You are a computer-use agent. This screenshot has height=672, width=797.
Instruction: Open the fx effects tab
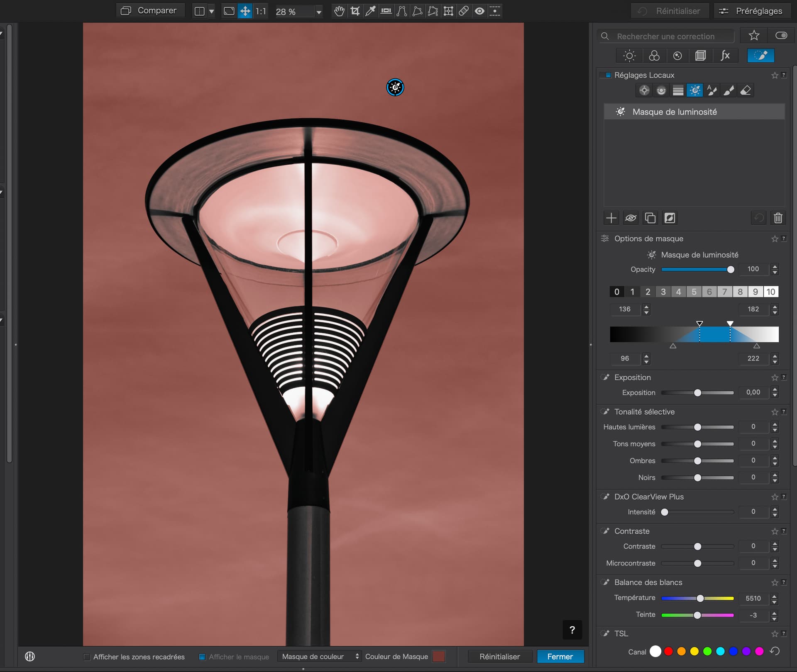[725, 56]
